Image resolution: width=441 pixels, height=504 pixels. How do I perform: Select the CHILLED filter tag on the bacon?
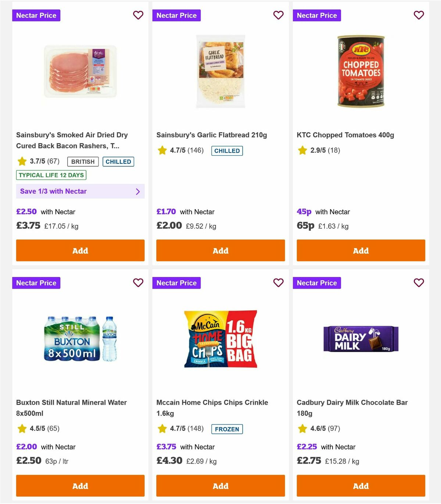118,162
